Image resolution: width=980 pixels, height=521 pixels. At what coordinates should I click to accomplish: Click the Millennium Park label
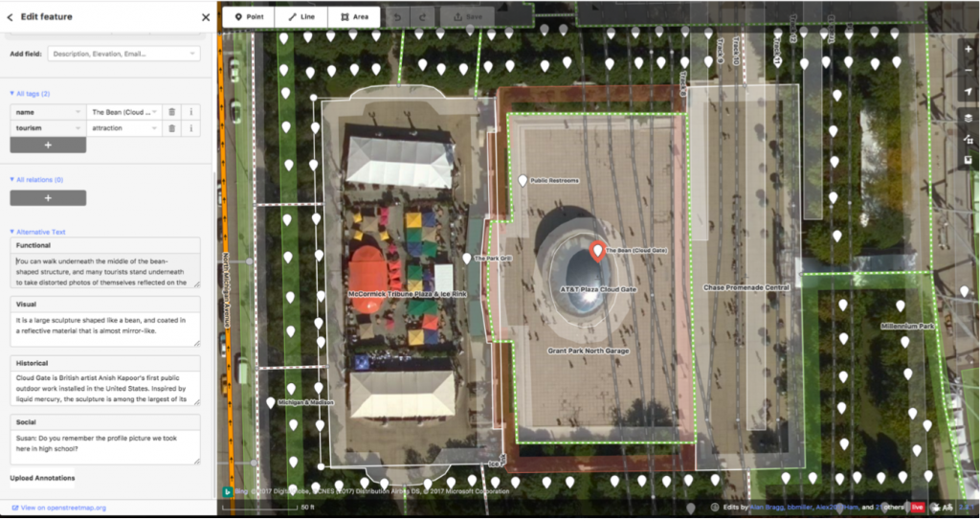click(907, 327)
